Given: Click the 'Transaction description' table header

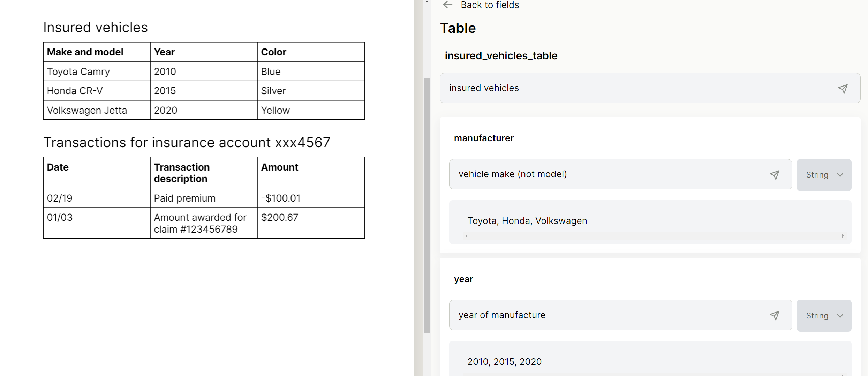Looking at the screenshot, I should point(204,173).
